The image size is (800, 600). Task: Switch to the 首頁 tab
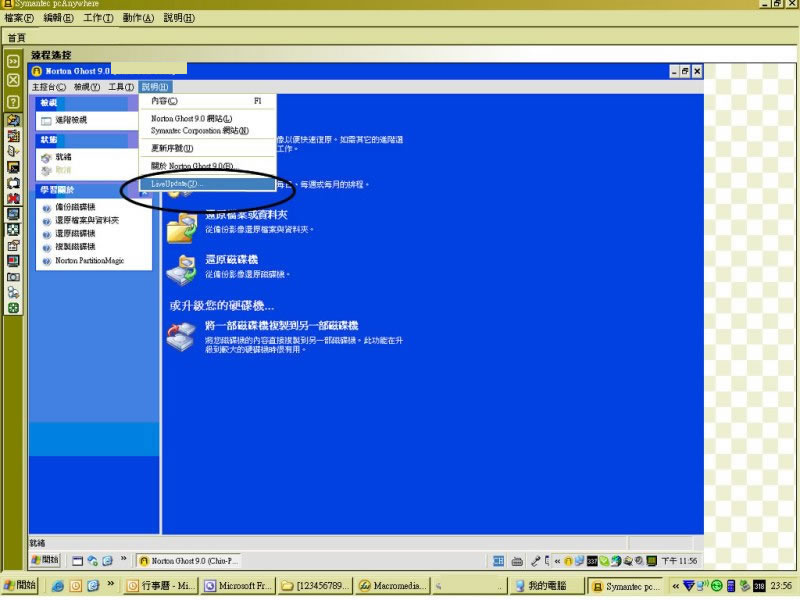16,38
